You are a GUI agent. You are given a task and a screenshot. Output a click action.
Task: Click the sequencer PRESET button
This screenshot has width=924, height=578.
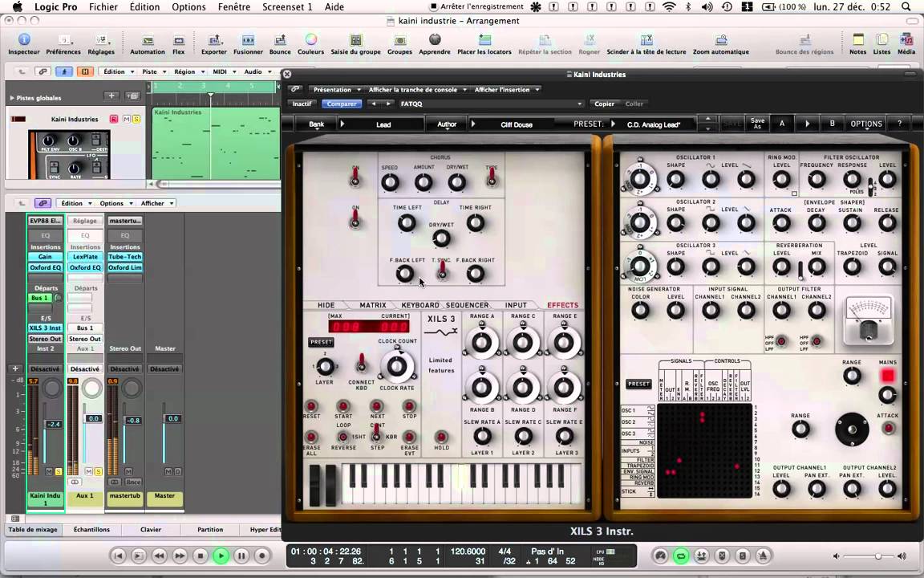click(321, 342)
